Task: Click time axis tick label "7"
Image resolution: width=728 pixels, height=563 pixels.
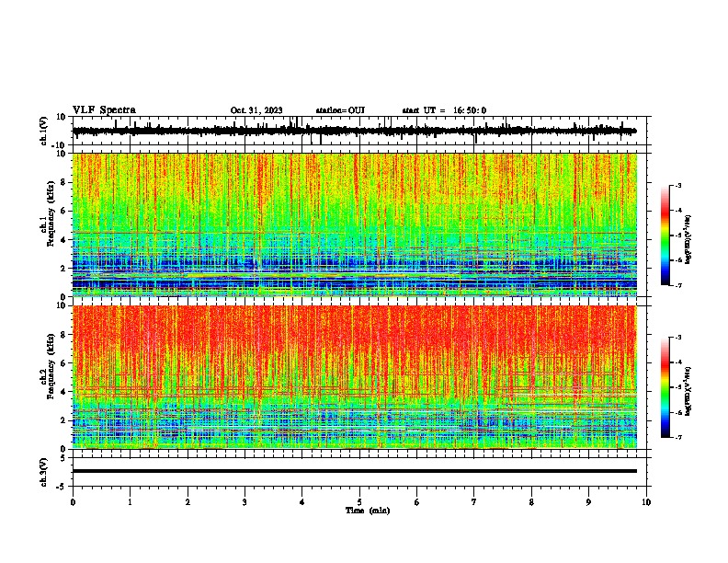Action: point(474,502)
